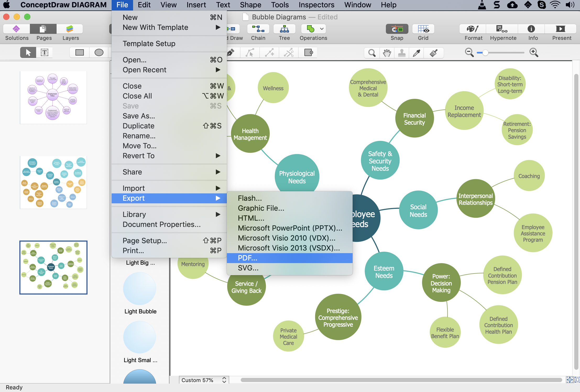
Task: Select the hand pan tool
Action: (x=387, y=53)
